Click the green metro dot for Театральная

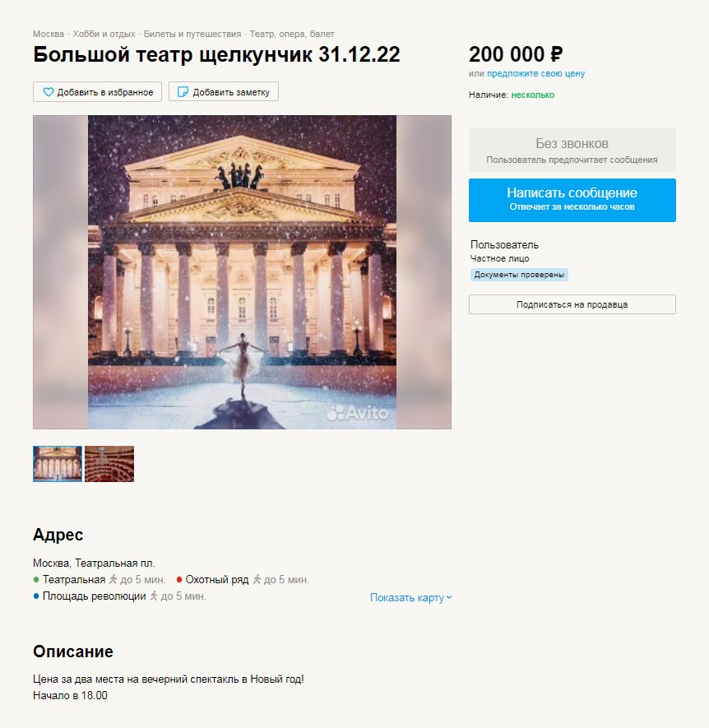click(36, 579)
